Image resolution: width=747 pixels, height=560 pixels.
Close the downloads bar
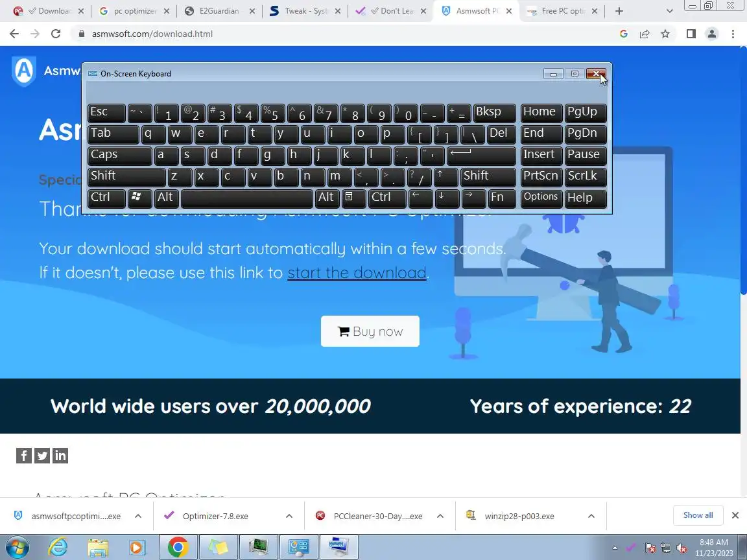735,515
